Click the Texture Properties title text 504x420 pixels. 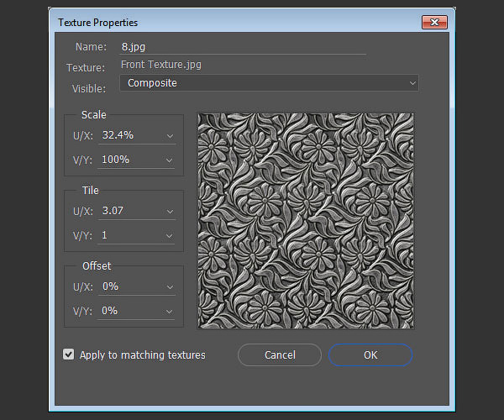coord(97,23)
